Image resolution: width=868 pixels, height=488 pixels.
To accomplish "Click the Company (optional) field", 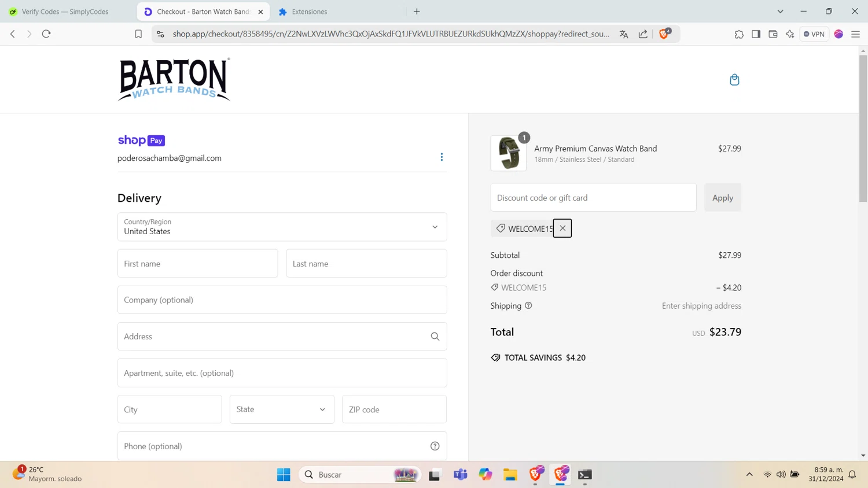I will pos(282,300).
